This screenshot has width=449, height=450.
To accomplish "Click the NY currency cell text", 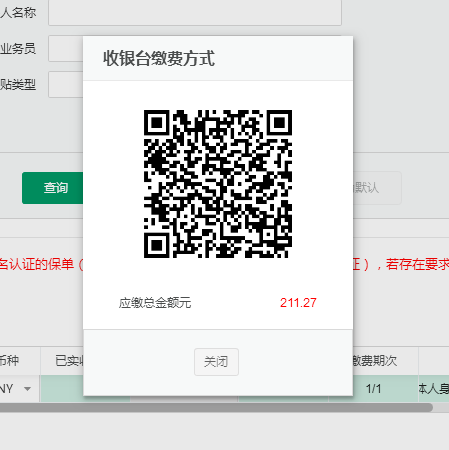I will [x=7, y=389].
